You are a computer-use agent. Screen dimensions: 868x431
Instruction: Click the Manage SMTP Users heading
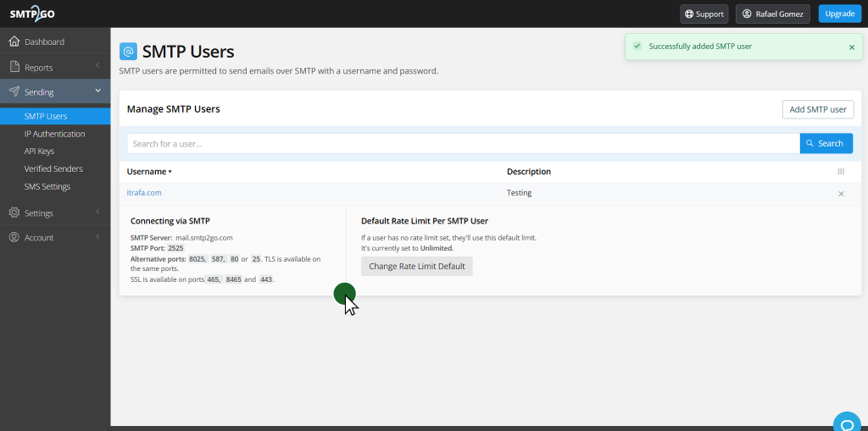[x=173, y=109]
